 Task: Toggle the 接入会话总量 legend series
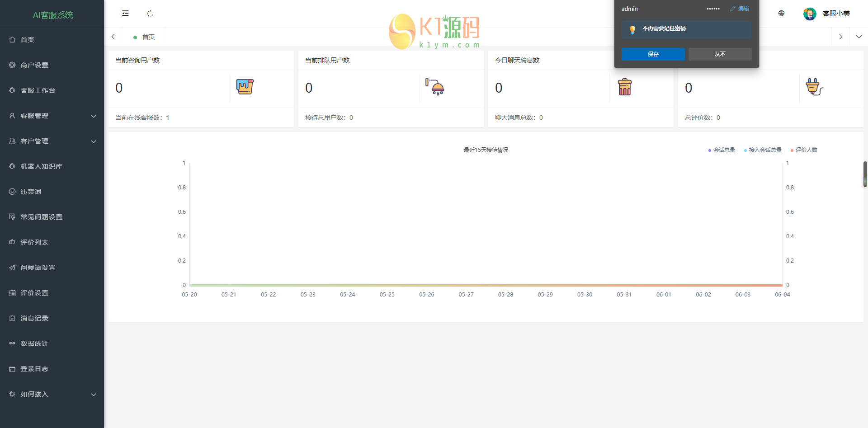(763, 150)
